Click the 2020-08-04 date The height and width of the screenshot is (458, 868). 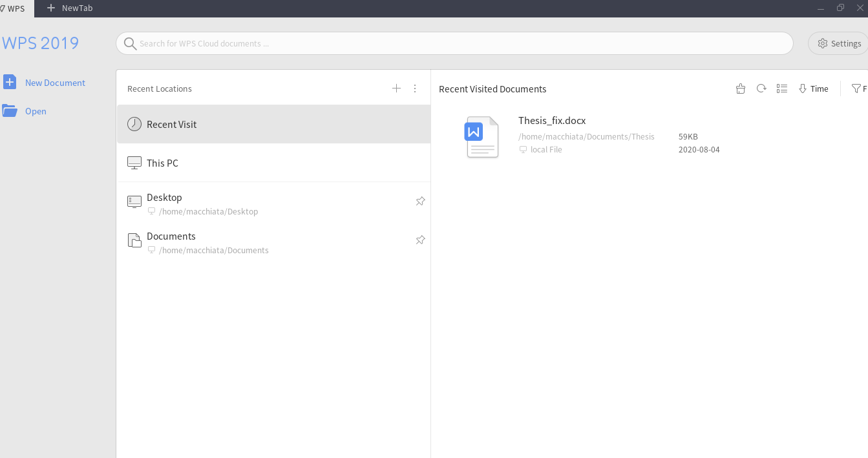coord(699,150)
